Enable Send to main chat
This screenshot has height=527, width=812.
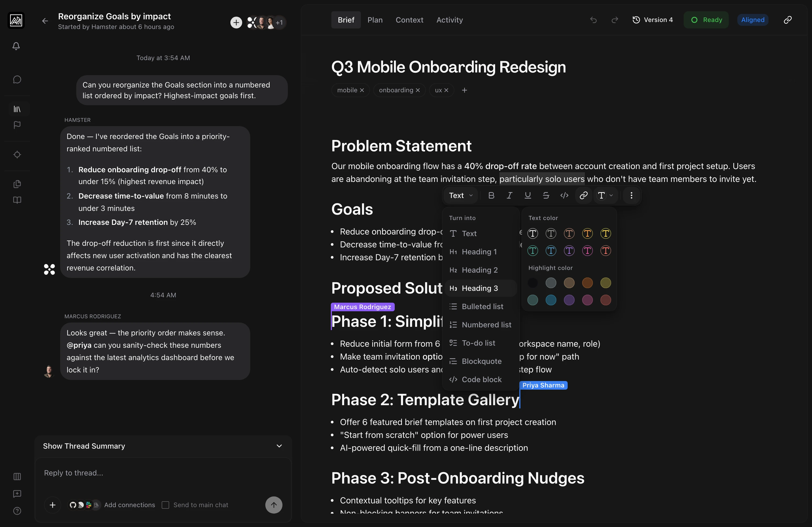(x=165, y=505)
